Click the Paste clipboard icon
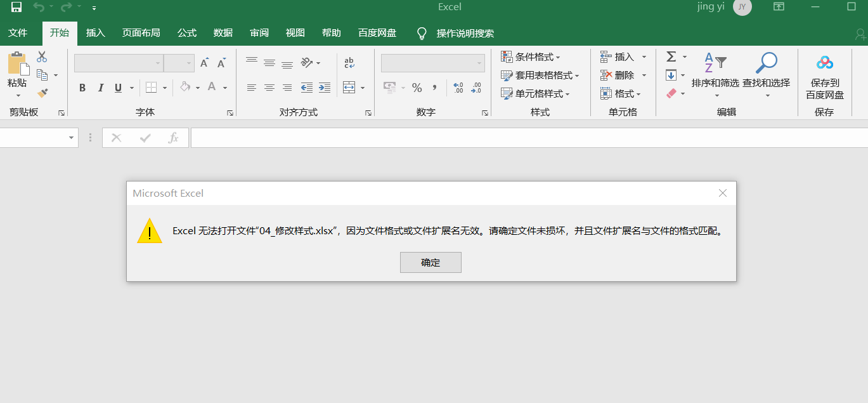The height and width of the screenshot is (403, 868). click(x=18, y=64)
